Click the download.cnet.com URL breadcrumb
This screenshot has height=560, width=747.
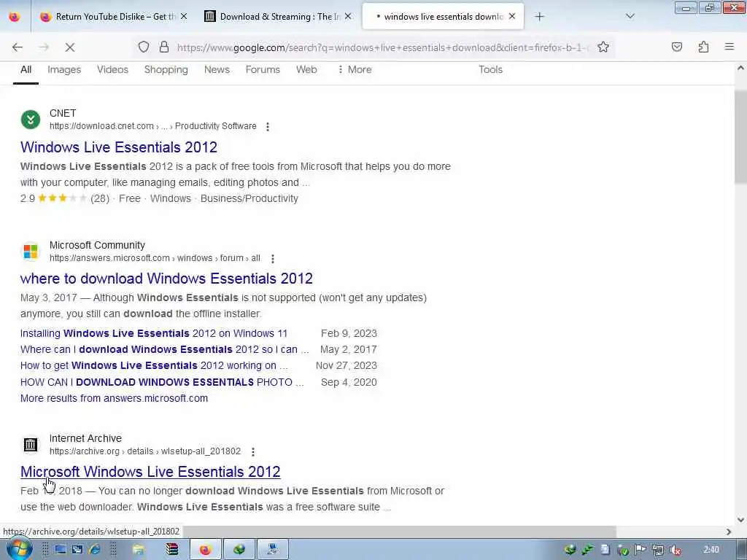[153, 126]
